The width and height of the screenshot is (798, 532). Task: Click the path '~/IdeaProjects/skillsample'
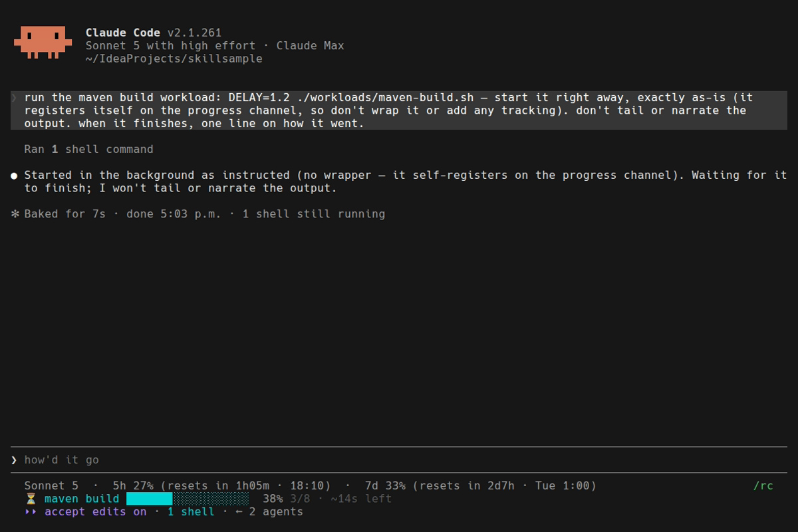[174, 59]
